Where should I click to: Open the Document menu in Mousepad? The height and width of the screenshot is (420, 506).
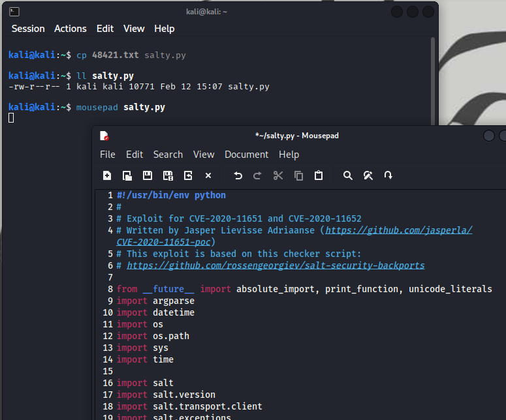pos(246,155)
